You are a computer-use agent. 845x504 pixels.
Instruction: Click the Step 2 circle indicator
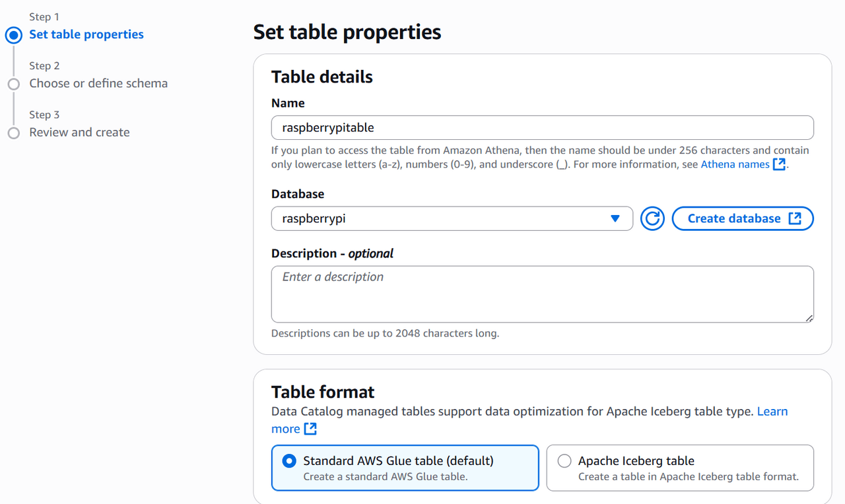(14, 84)
